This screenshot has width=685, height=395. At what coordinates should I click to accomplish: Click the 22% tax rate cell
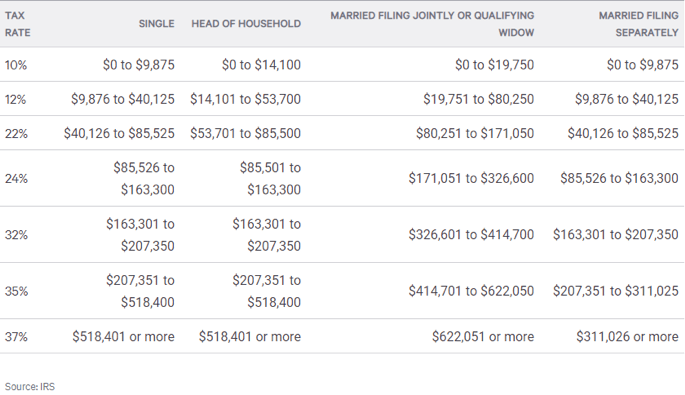[x=16, y=134]
